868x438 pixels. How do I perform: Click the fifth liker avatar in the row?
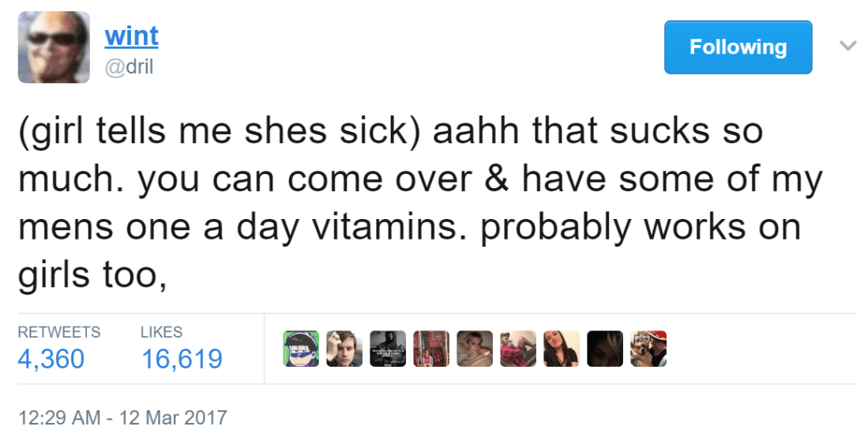click(475, 349)
